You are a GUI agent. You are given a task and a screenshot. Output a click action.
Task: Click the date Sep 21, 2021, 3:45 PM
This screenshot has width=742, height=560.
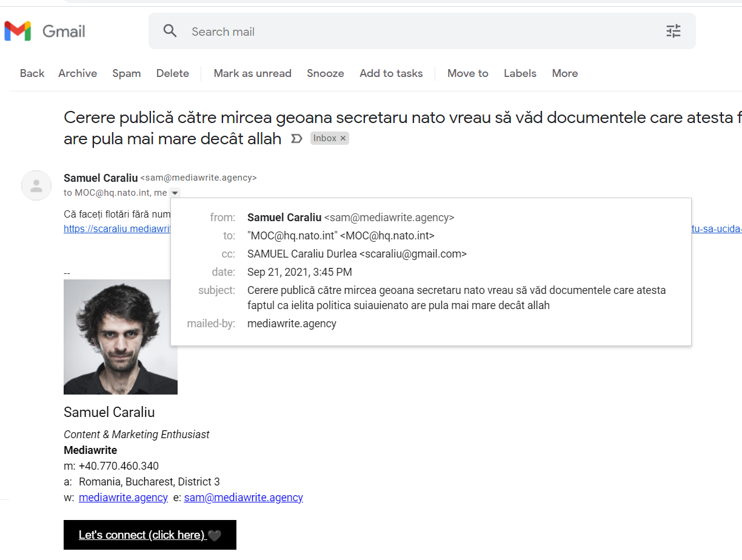coord(299,272)
